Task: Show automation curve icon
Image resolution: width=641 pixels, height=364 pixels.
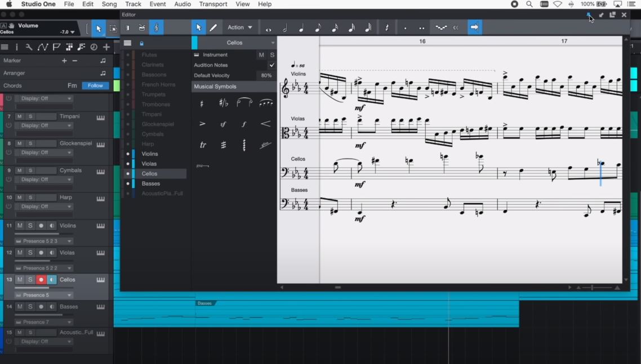Action: coord(42,47)
